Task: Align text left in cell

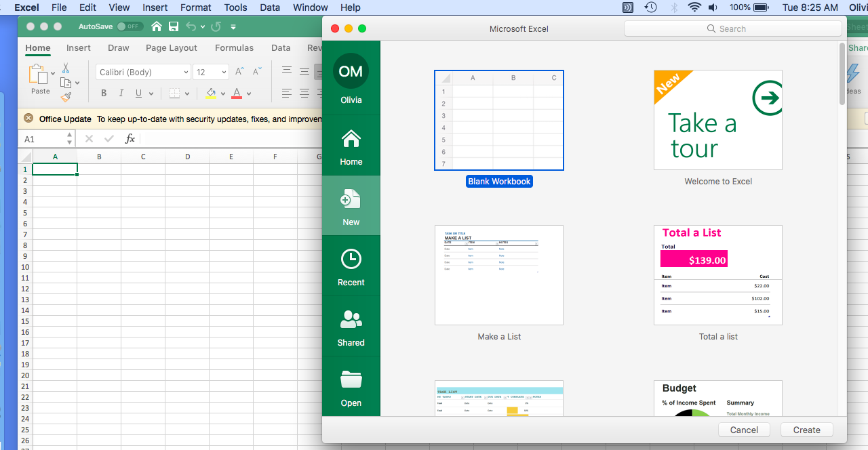Action: (287, 93)
